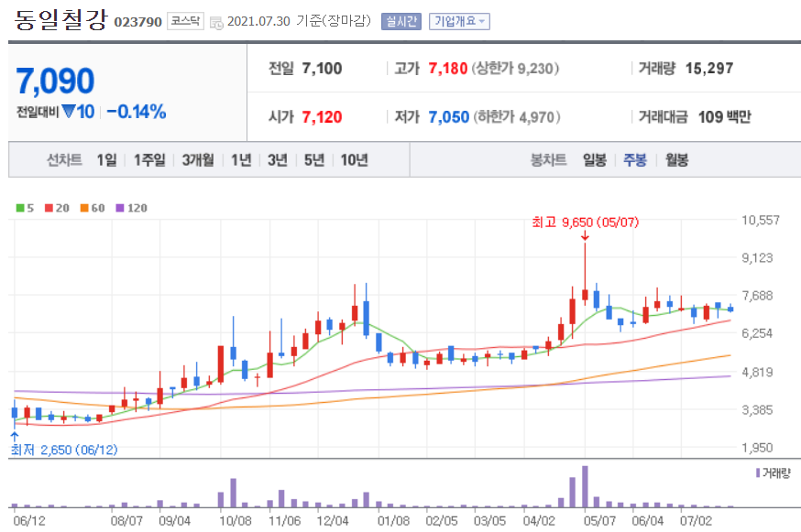
Task: Click the stock name 동일철강
Action: tap(60, 20)
